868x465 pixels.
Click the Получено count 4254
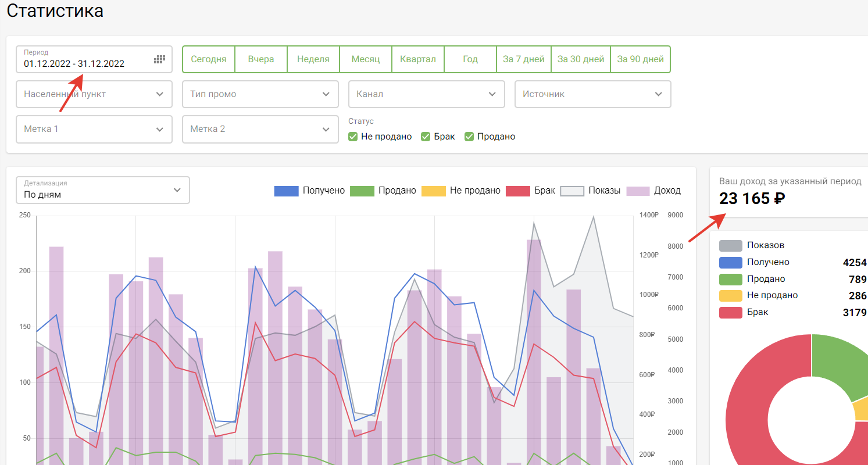tap(855, 263)
